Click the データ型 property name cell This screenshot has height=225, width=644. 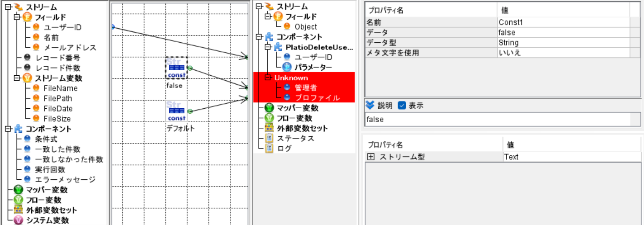(431, 42)
